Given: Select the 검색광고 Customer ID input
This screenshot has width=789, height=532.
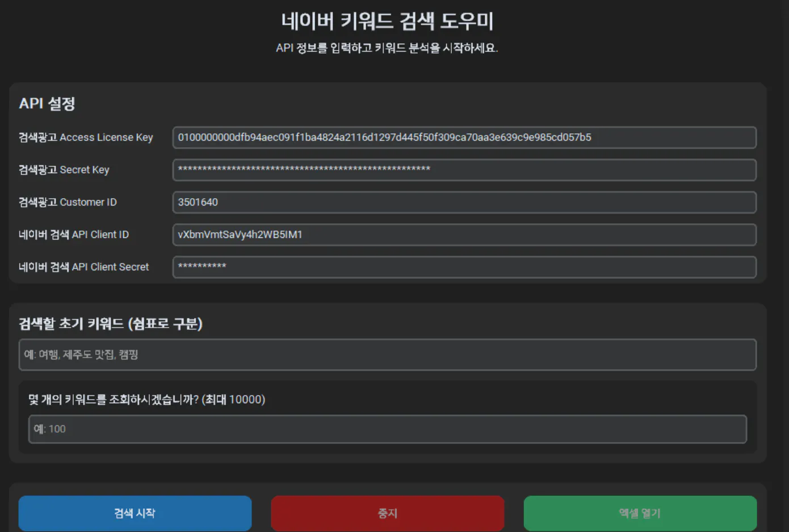Looking at the screenshot, I should 464,202.
